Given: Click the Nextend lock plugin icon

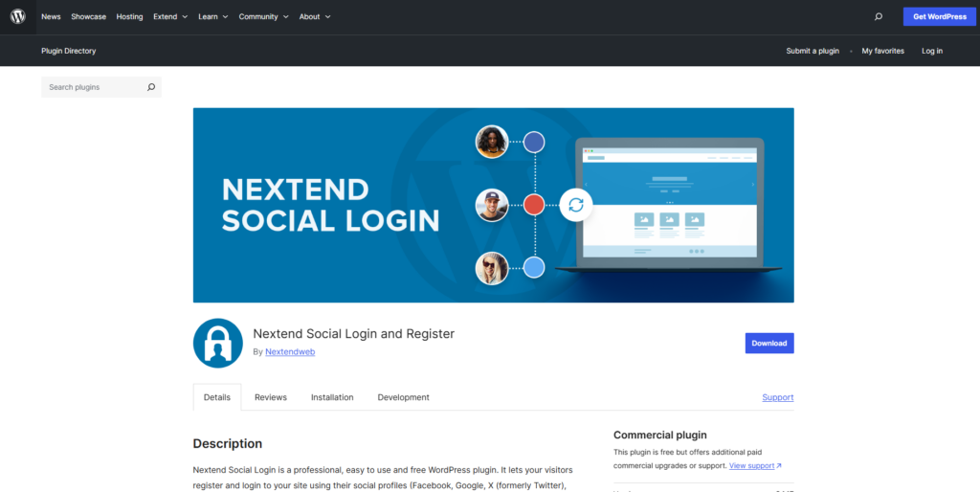Looking at the screenshot, I should 217,344.
